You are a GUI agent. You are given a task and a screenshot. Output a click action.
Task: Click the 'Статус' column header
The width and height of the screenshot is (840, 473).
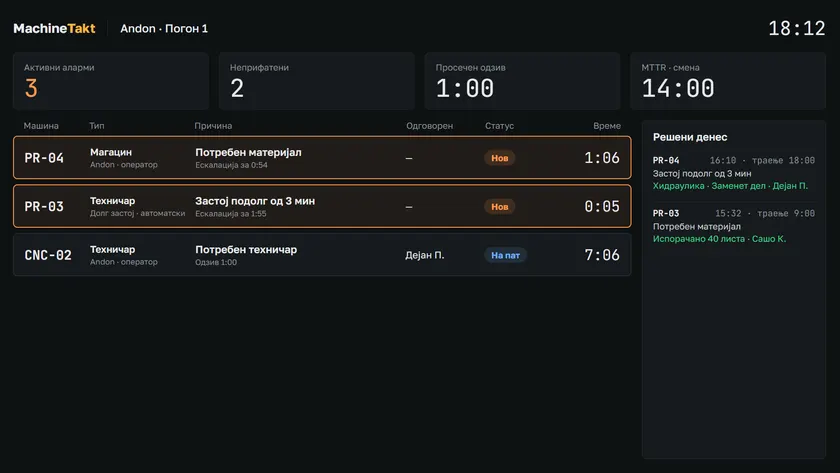click(x=499, y=126)
